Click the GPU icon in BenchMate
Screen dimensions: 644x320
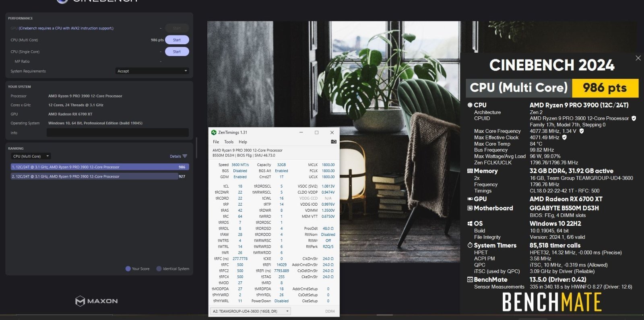470,199
